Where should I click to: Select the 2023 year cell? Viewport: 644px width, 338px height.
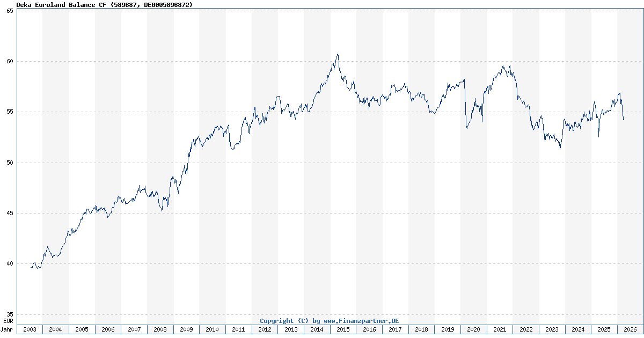click(x=551, y=329)
